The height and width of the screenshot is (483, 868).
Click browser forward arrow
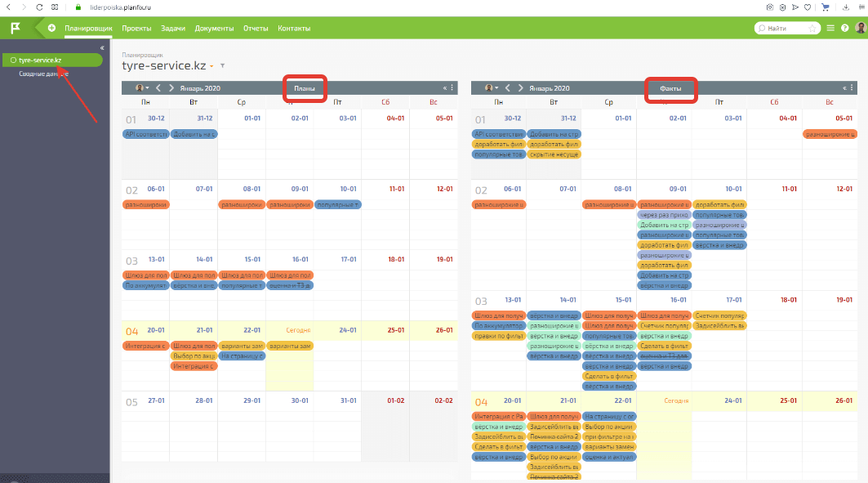pos(23,7)
